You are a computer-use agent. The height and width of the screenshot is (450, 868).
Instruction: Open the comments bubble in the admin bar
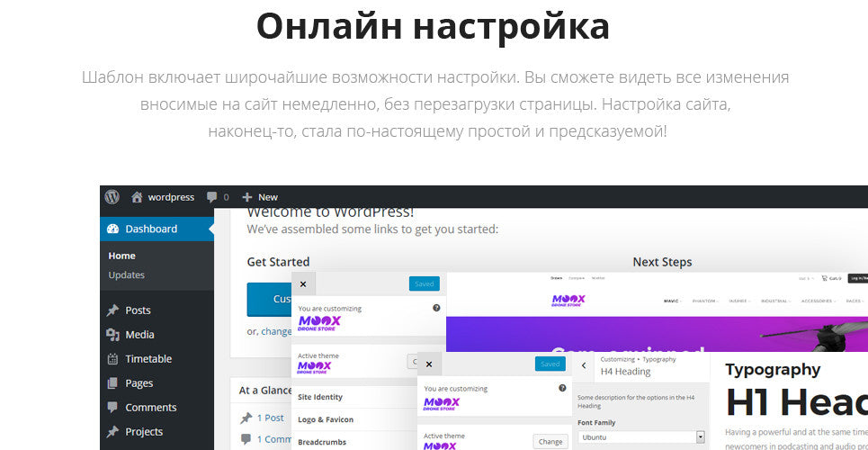point(211,197)
